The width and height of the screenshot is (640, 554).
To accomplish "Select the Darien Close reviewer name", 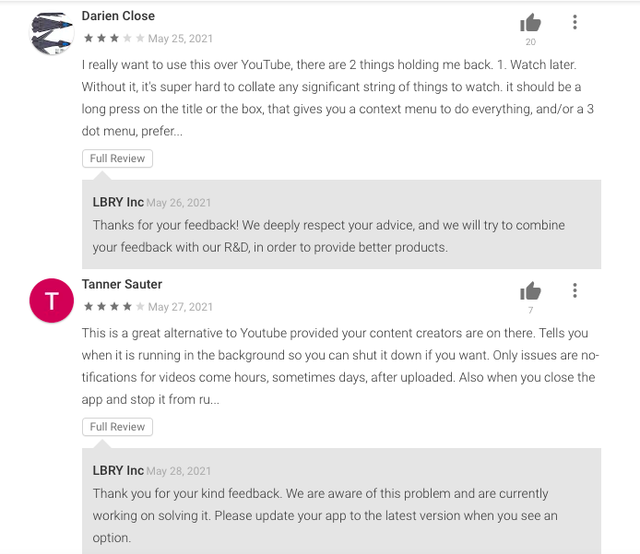I will pos(118,16).
